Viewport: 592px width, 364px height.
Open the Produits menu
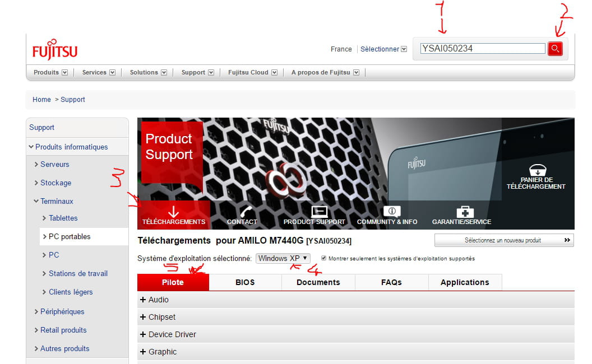coord(50,72)
